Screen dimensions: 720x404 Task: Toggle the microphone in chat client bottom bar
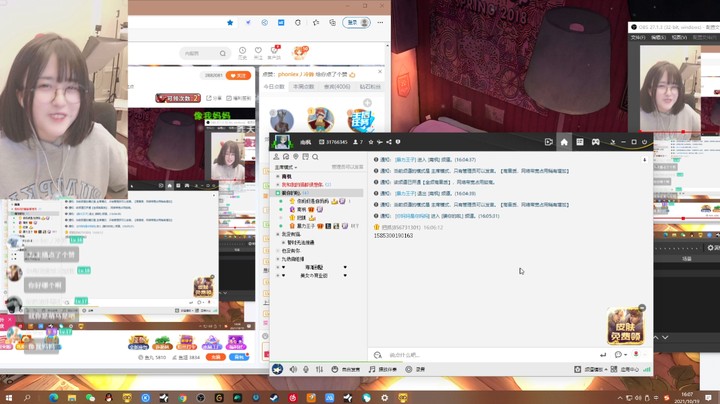[306, 369]
